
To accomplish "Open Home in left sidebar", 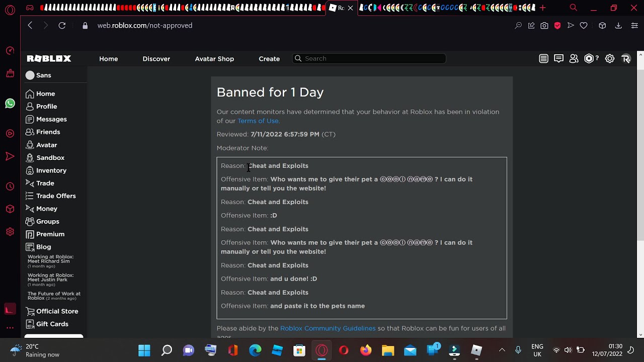I will pos(40,94).
